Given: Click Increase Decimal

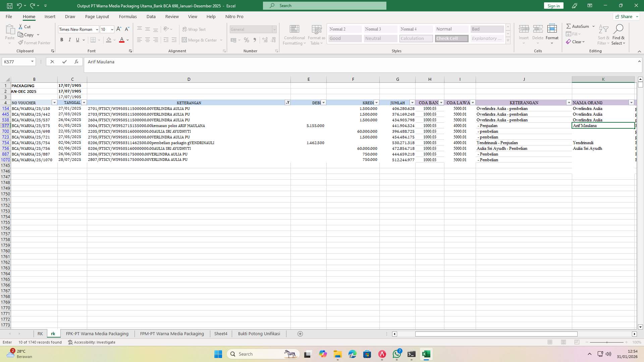Looking at the screenshot, I should (265, 40).
